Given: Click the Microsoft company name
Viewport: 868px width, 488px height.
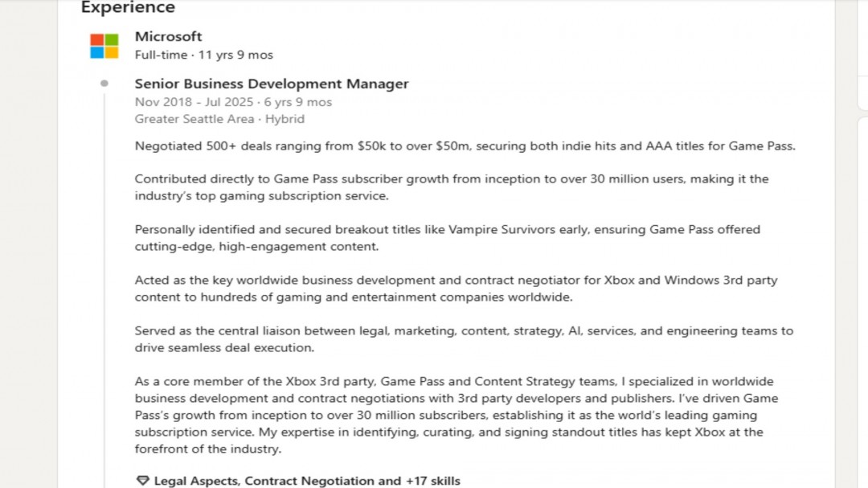Looking at the screenshot, I should tap(168, 36).
